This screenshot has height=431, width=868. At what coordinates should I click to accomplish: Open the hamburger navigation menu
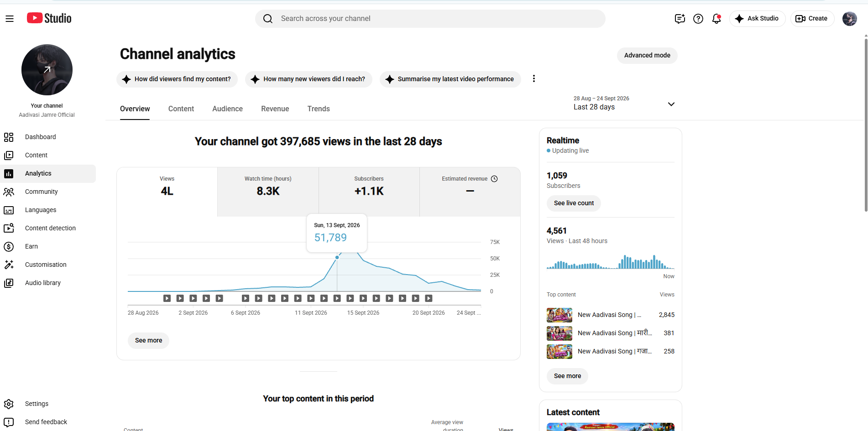[x=10, y=19]
